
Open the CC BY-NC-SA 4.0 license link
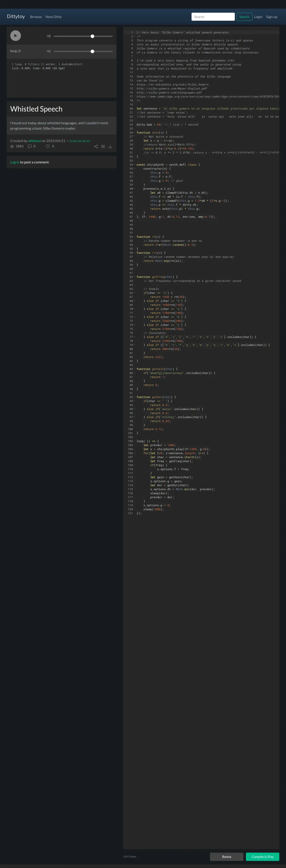click(x=80, y=141)
